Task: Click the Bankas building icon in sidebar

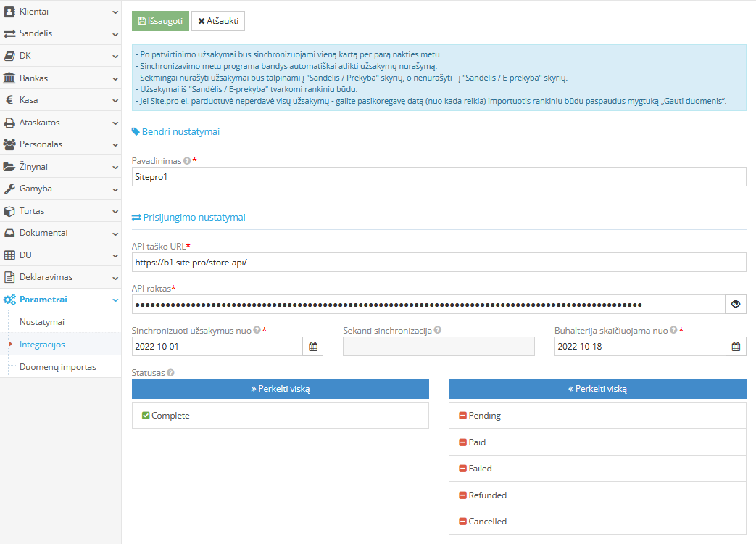Action: coord(9,78)
